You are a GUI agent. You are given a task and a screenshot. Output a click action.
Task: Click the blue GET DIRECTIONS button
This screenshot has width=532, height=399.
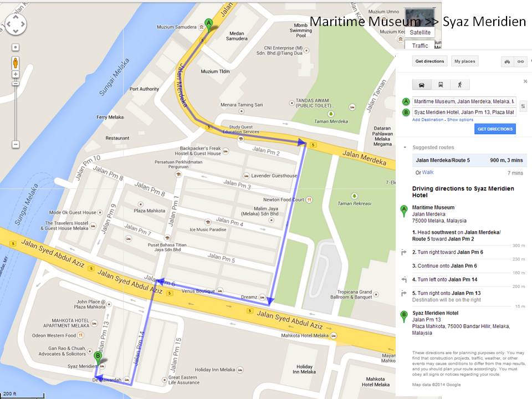coord(495,129)
